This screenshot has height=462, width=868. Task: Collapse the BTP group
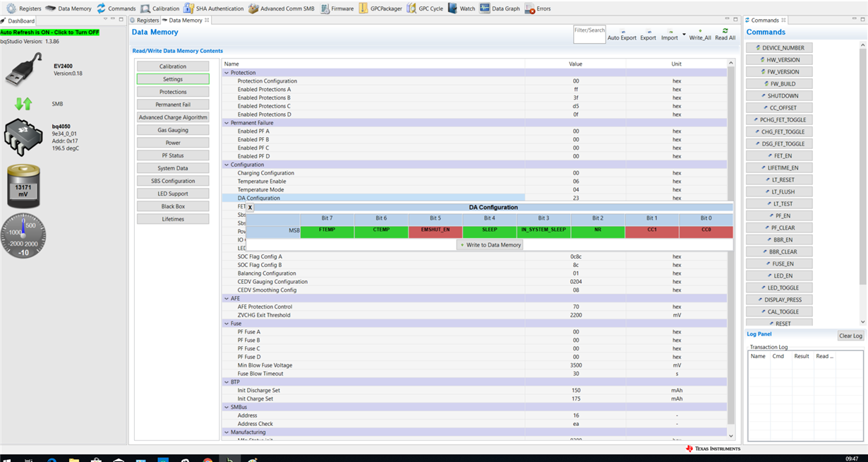[x=227, y=381]
